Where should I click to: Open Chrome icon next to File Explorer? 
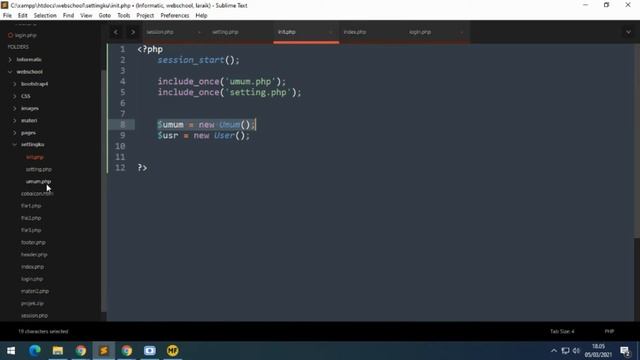pyautogui.click(x=81, y=351)
